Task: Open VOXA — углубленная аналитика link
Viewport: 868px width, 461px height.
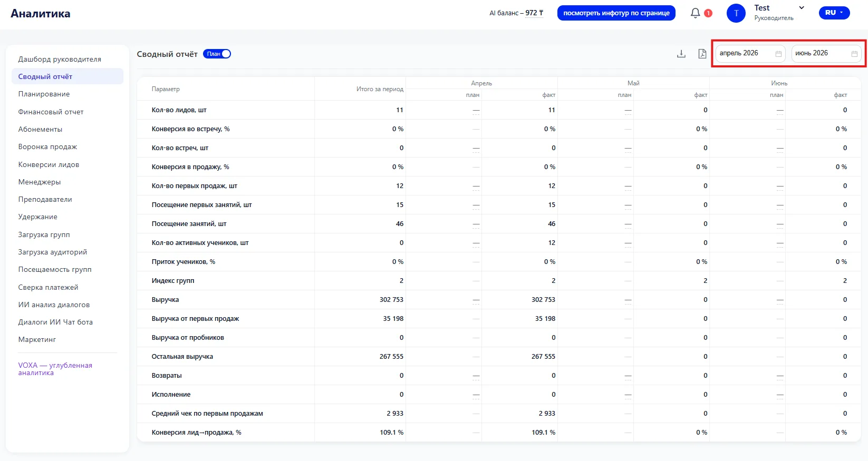Action: click(x=55, y=369)
